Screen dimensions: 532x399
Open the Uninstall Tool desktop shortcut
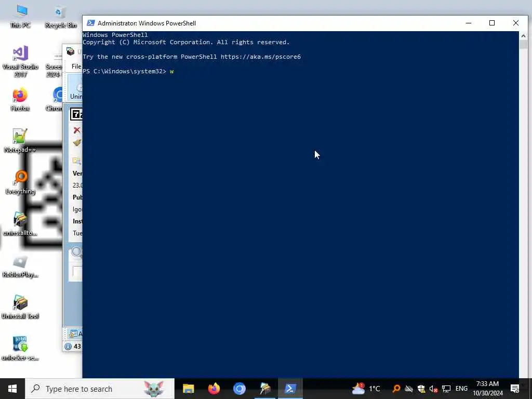20,307
